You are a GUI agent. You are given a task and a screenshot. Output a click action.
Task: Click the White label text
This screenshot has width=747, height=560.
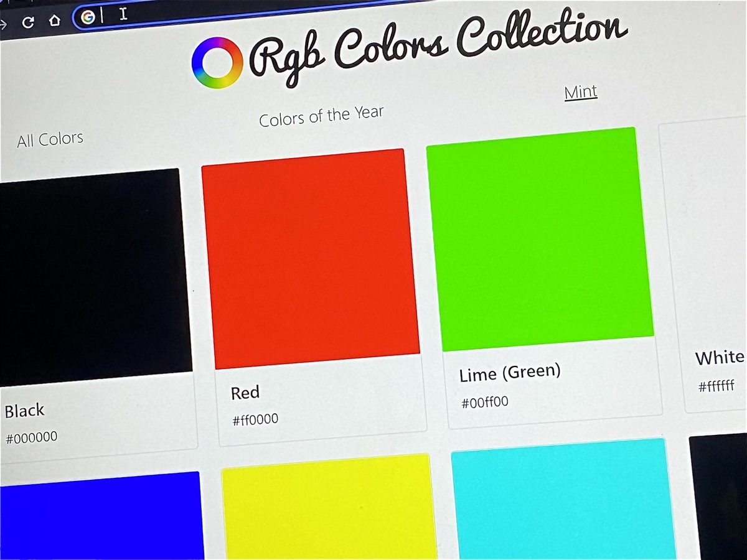720,357
